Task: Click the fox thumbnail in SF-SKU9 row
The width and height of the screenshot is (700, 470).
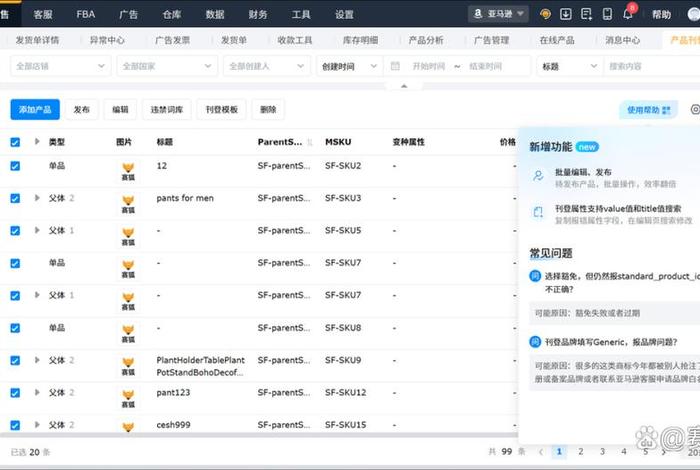Action: click(128, 366)
